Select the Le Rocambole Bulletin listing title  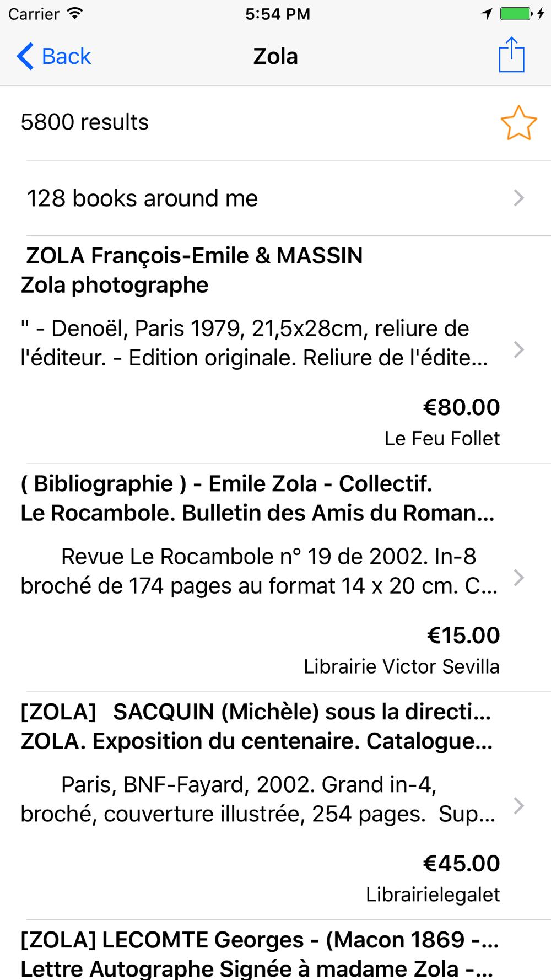(257, 513)
